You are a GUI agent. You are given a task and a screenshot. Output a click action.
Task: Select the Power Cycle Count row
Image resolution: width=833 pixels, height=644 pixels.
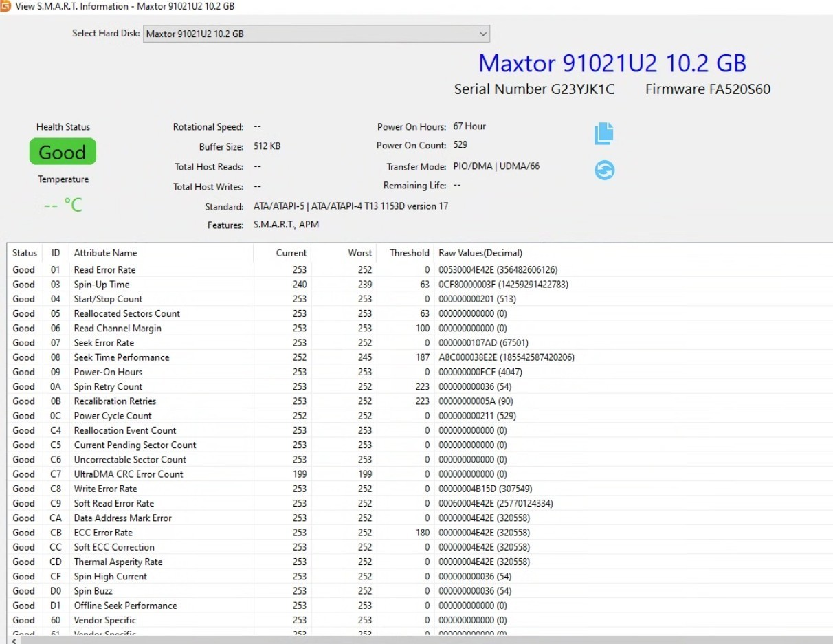click(421, 416)
